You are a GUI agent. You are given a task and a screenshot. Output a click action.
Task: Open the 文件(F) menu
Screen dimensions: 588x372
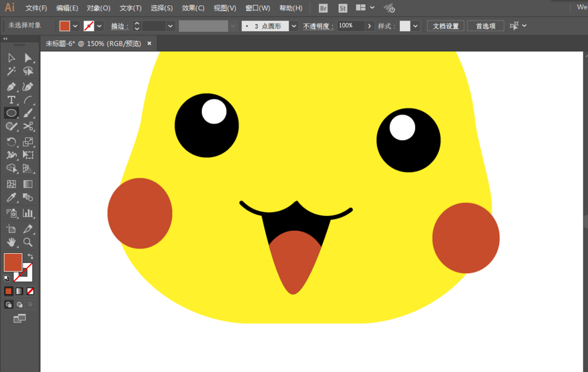[36, 8]
